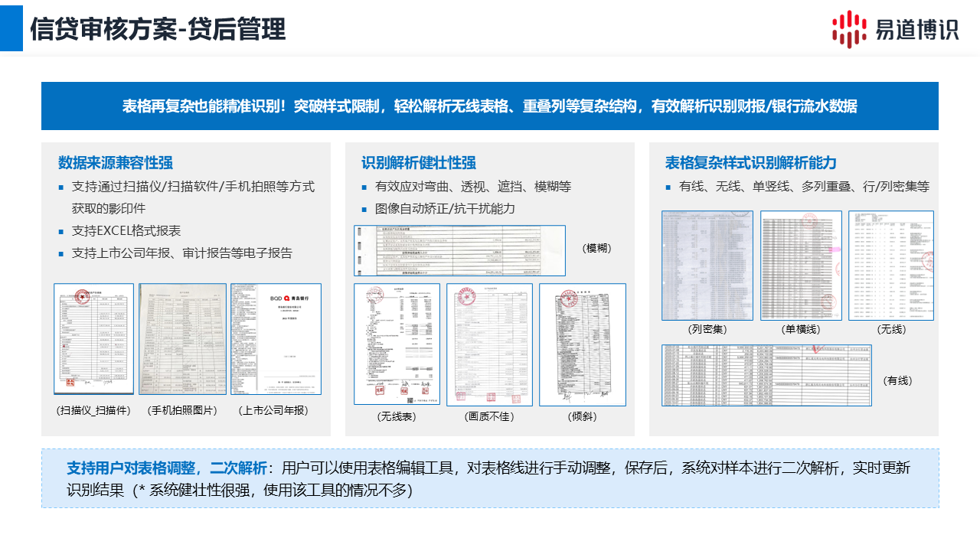Open the 单横线 single-line table thumbnail
The width and height of the screenshot is (980, 551).
coord(801,265)
